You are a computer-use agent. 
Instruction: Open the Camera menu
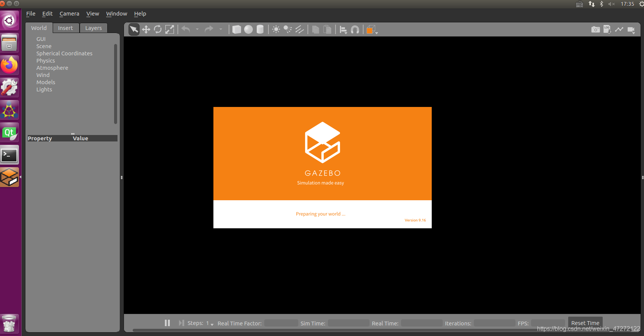point(69,14)
